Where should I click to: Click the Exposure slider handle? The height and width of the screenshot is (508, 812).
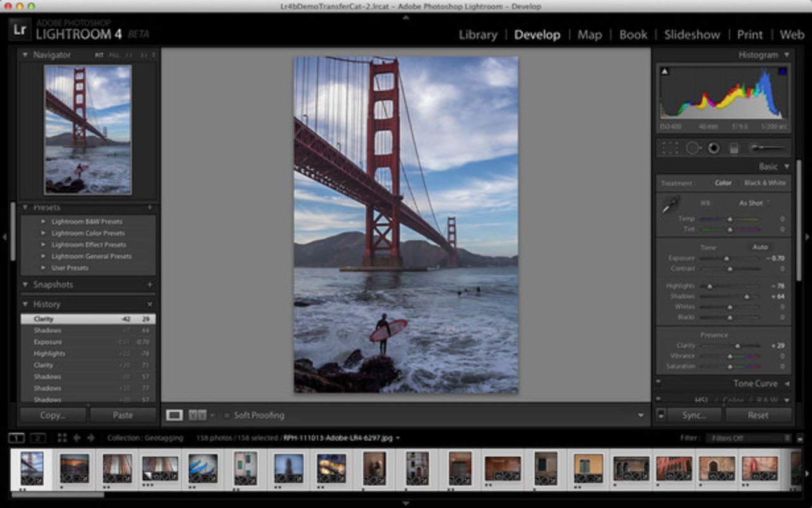726,258
